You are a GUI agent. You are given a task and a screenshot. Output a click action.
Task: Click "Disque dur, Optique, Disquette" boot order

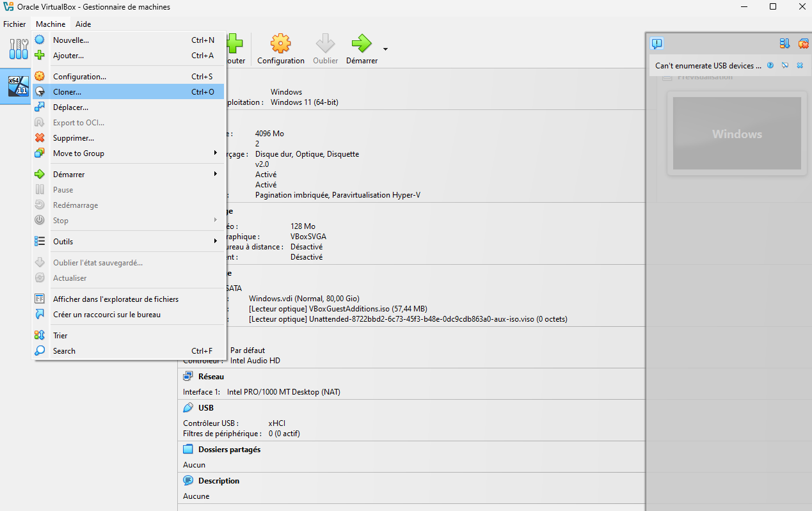(x=307, y=154)
